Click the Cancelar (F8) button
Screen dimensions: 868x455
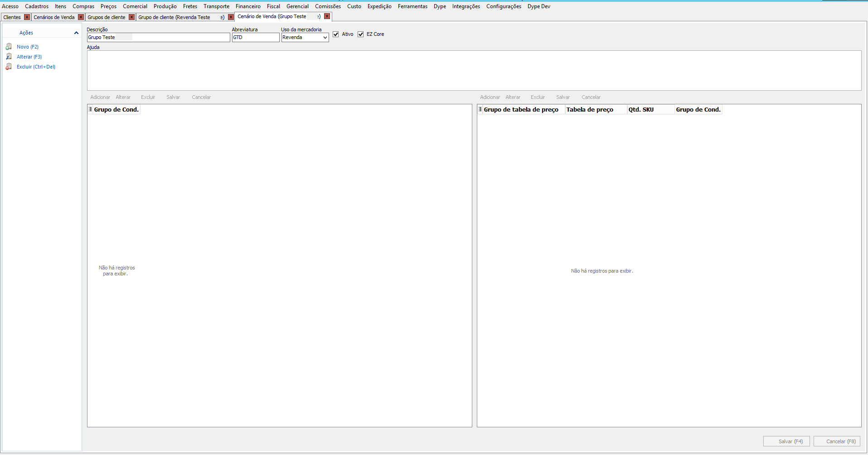click(x=837, y=441)
